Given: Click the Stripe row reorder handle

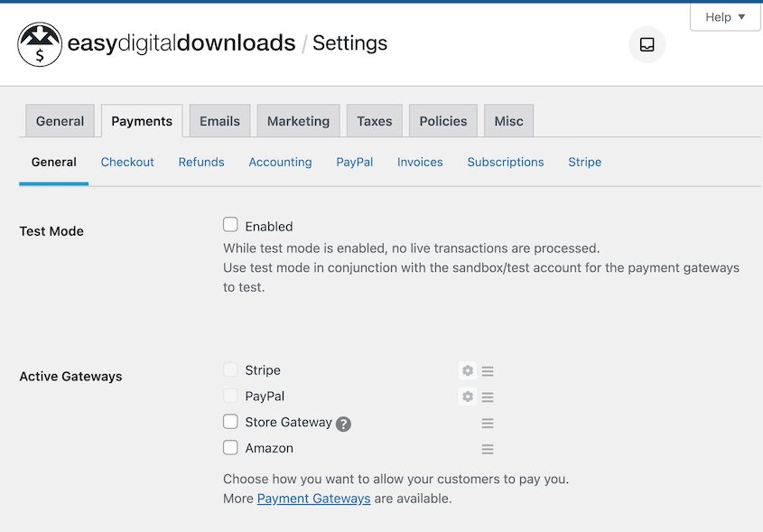Looking at the screenshot, I should pos(488,371).
